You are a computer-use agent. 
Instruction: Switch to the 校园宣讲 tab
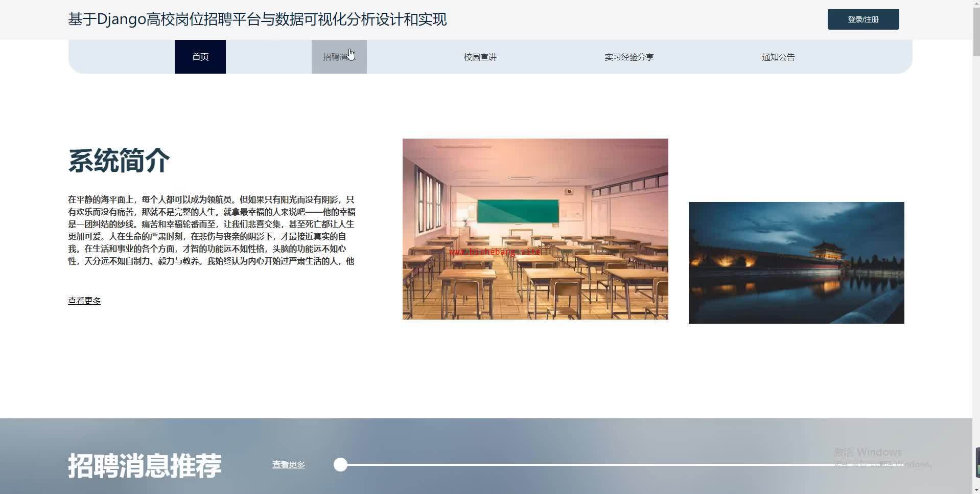tap(480, 57)
